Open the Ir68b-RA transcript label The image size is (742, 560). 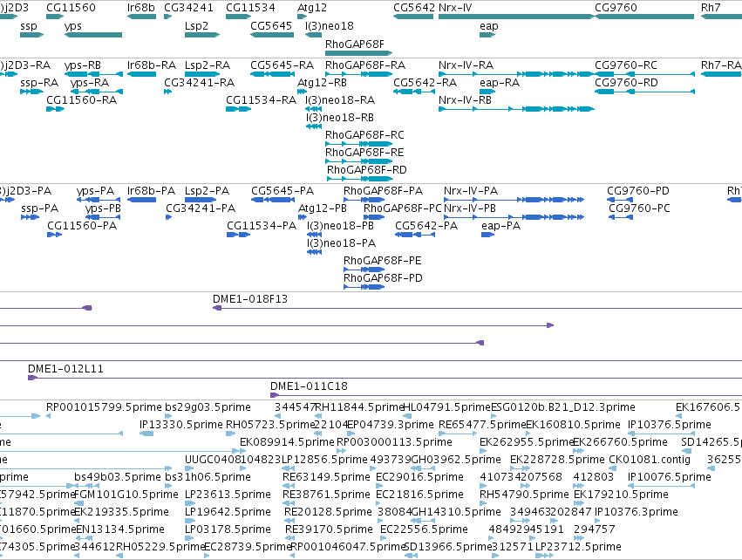pyautogui.click(x=152, y=65)
